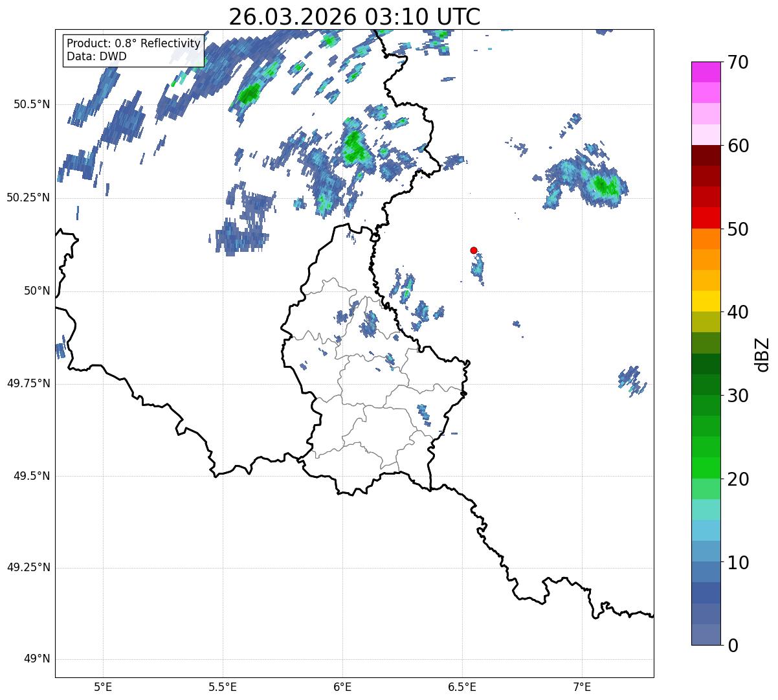Click the green echo core near 5.6°E, 50.5°N
Image resolution: width=778 pixels, height=700 pixels.
pos(249,96)
